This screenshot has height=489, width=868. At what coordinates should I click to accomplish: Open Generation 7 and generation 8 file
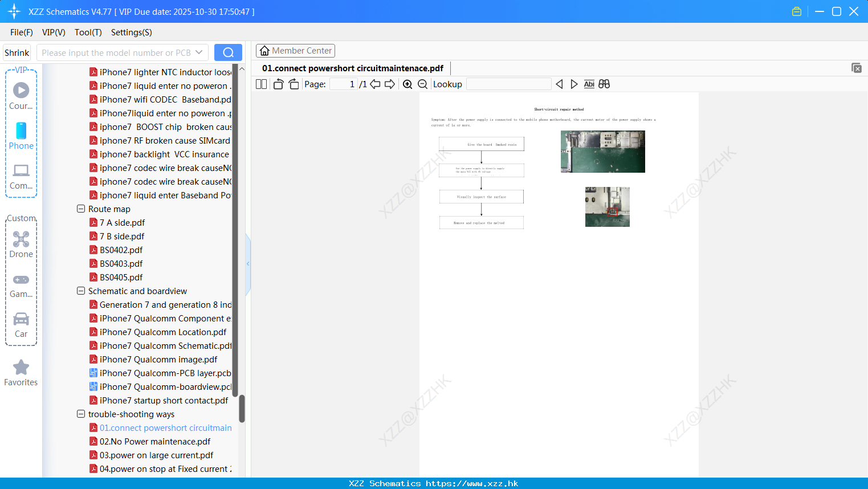tap(161, 305)
